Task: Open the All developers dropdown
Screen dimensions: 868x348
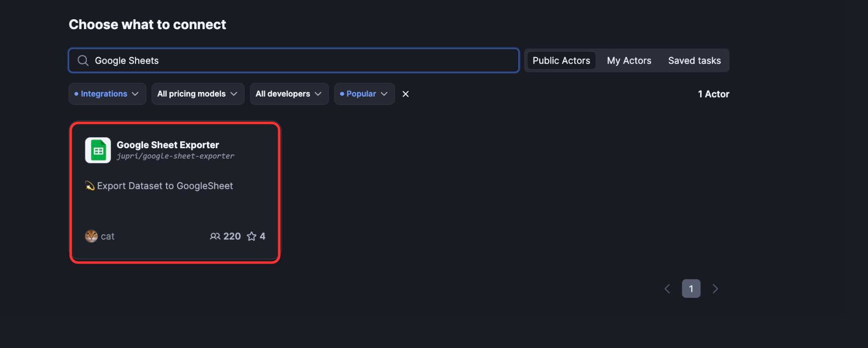Action: coord(289,94)
